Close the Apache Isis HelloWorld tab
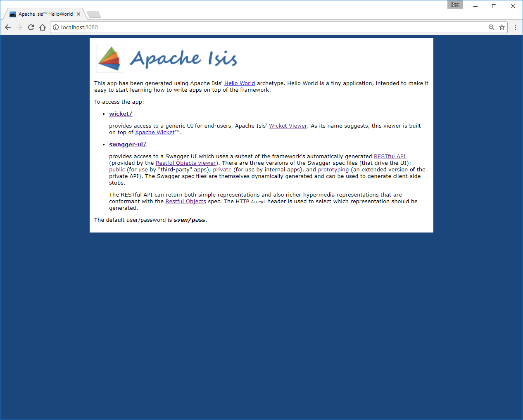This screenshot has width=523, height=420. (78, 14)
